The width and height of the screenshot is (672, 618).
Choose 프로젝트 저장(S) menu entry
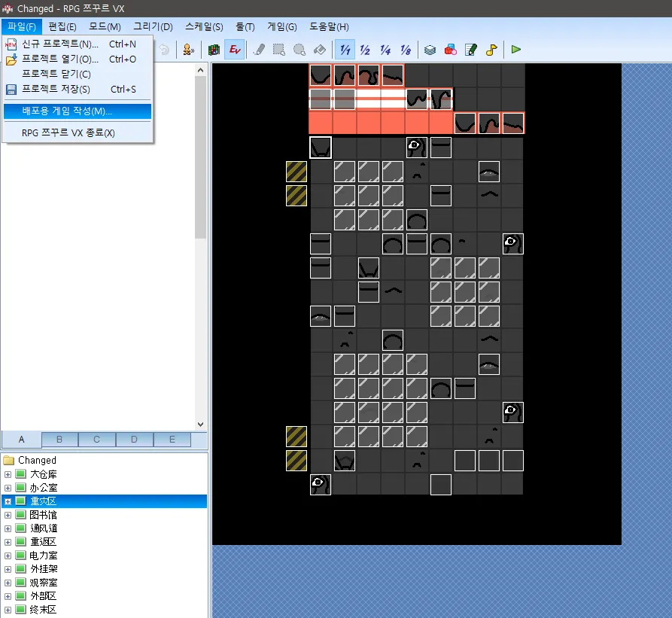[x=78, y=89]
